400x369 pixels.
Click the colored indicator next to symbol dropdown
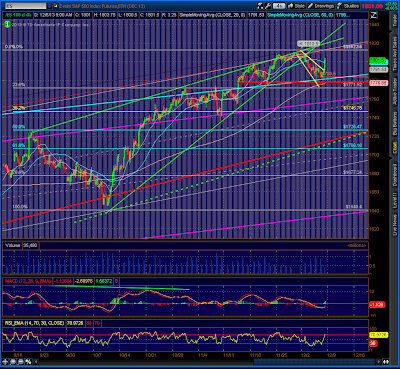55,6
